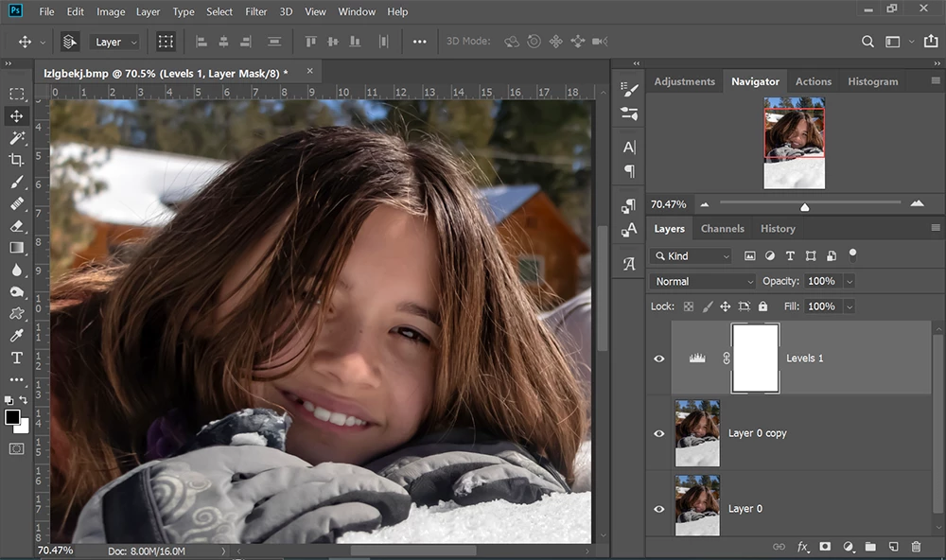Expand the Kind layer filter dropdown
The image size is (946, 560).
coord(692,256)
